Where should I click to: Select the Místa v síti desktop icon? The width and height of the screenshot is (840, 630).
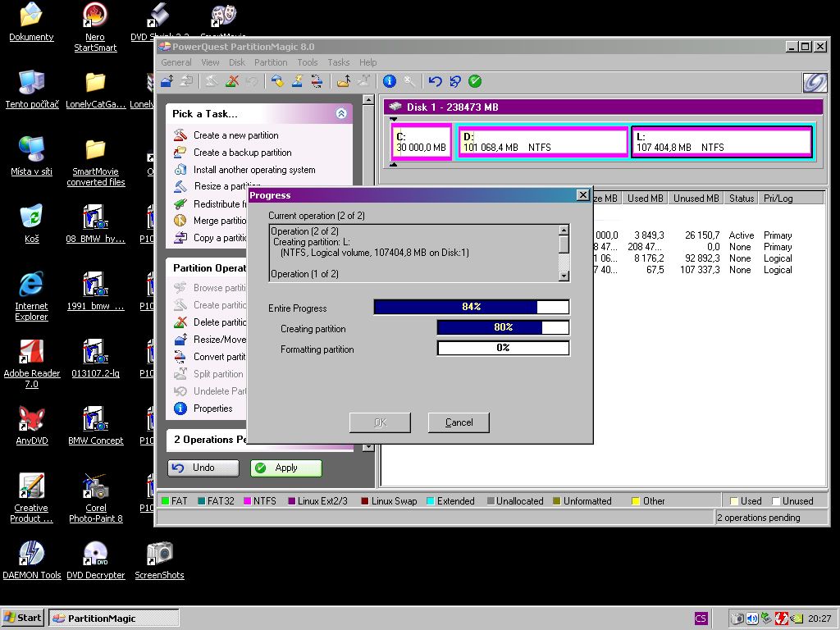point(32,156)
